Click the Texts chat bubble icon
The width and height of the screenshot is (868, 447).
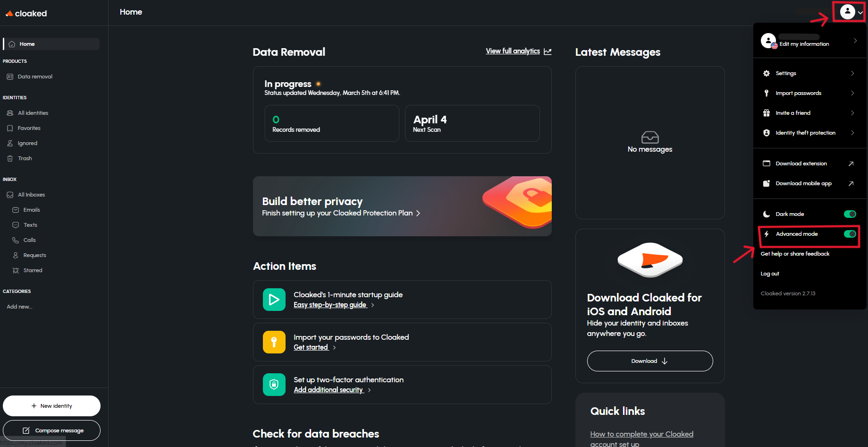tap(16, 225)
